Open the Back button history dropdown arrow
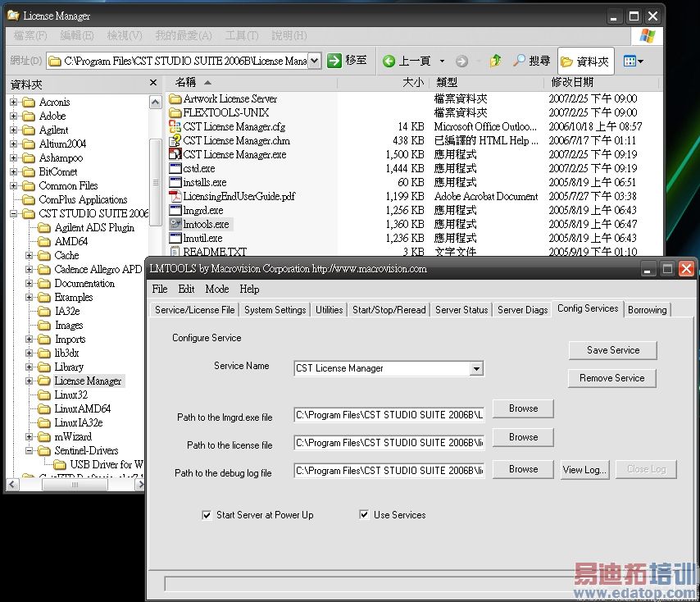The image size is (700, 602). pyautogui.click(x=442, y=61)
